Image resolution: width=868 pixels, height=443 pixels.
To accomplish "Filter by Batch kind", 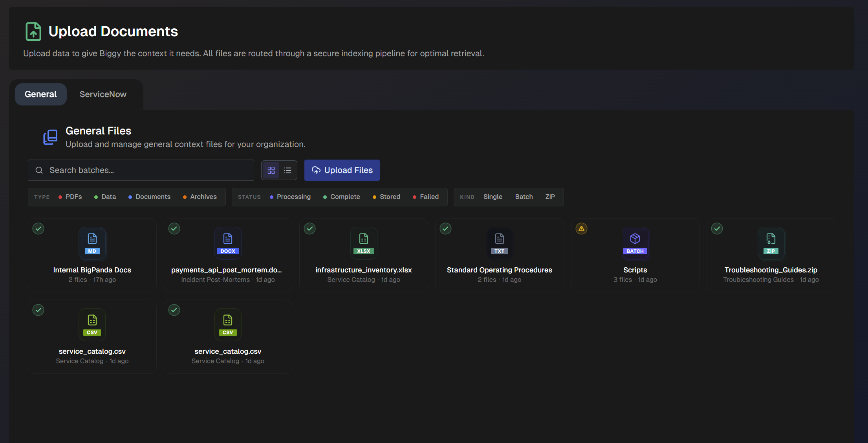I will coord(524,197).
